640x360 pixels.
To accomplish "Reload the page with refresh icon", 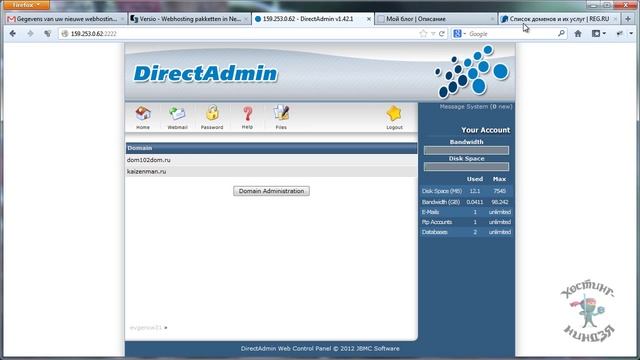I will tap(442, 34).
